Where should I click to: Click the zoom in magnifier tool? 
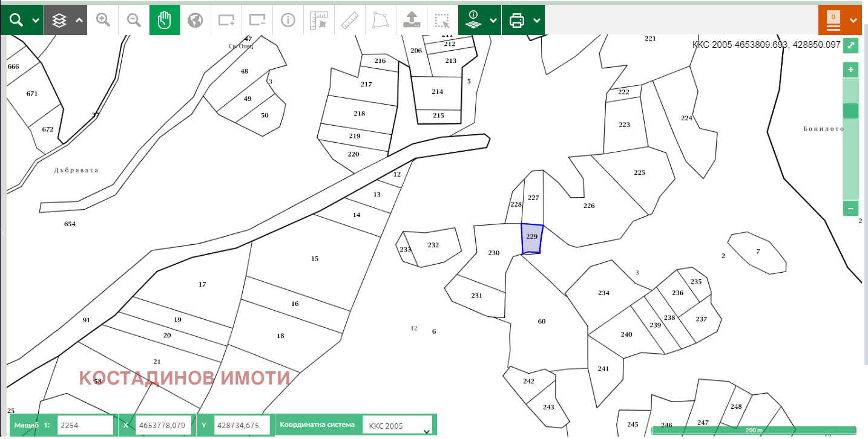point(104,20)
